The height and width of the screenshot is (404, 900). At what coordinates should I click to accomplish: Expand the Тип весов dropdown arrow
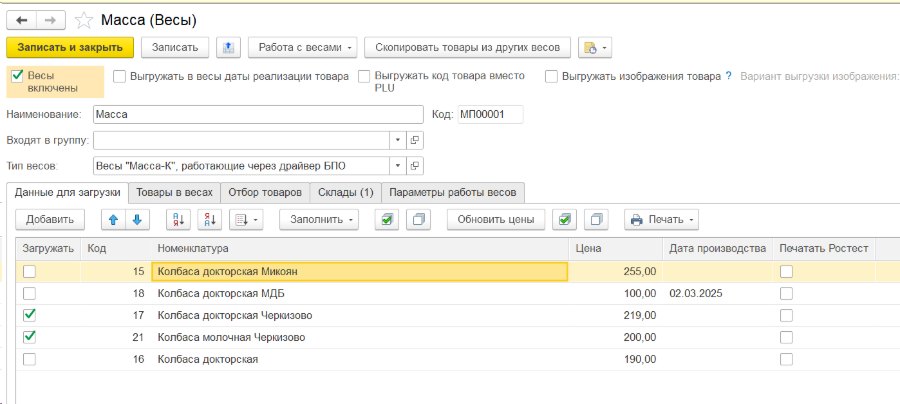(x=398, y=166)
